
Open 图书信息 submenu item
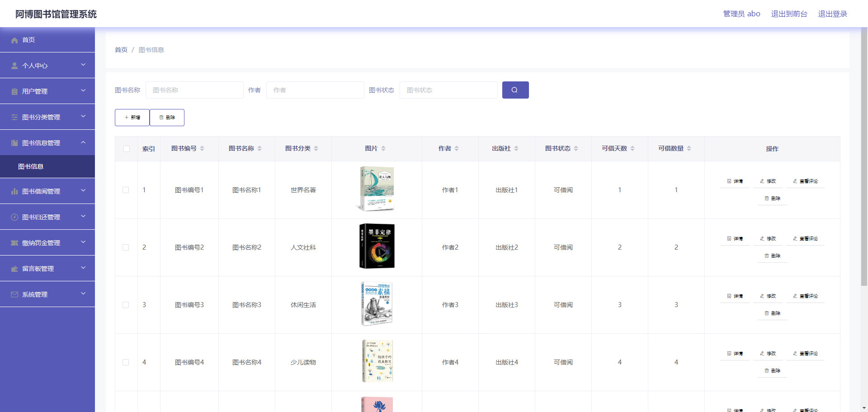(31, 166)
